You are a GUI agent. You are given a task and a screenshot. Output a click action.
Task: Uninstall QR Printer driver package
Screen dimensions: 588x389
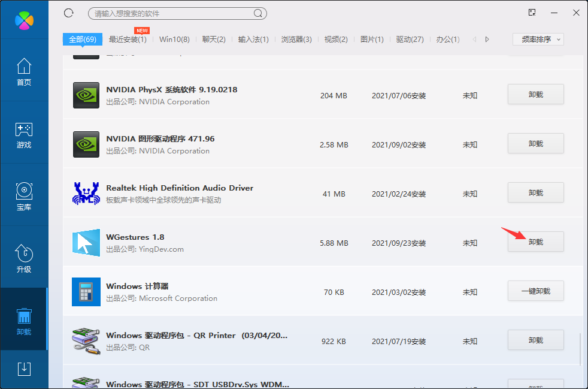point(536,340)
